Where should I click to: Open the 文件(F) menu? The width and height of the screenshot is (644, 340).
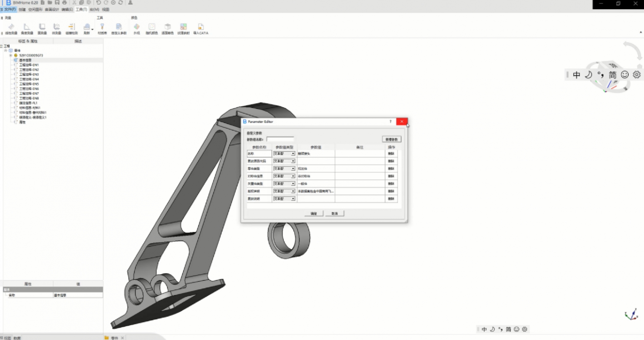9,9
